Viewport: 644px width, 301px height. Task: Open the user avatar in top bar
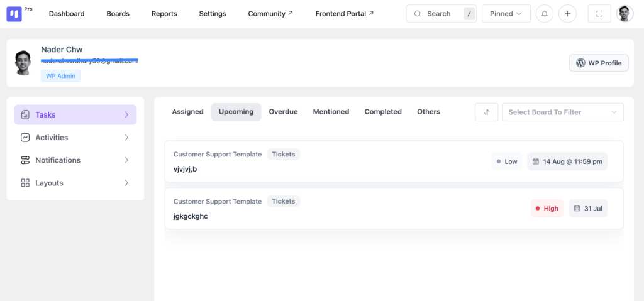(625, 14)
